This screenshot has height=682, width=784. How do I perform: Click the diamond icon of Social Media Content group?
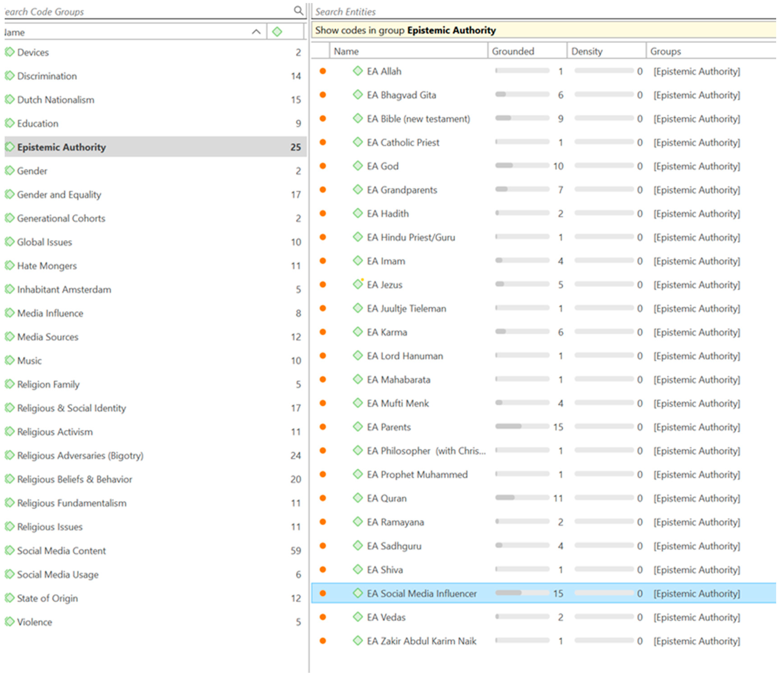[x=9, y=550]
